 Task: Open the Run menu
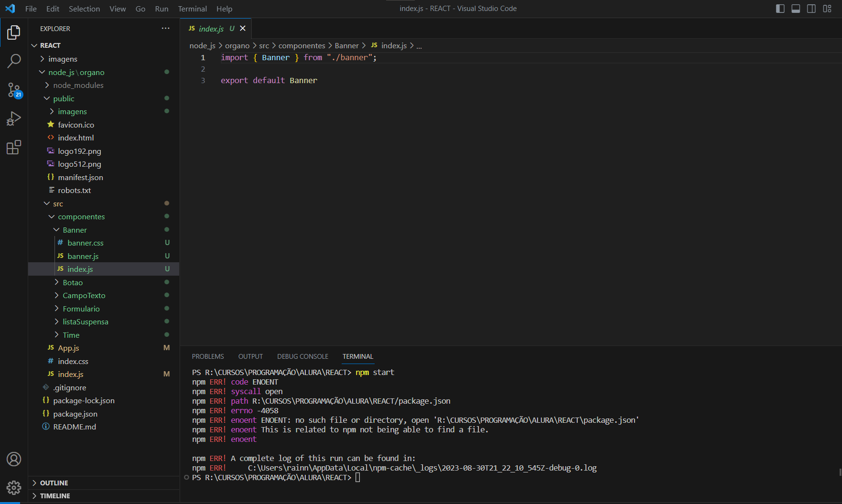(x=162, y=9)
